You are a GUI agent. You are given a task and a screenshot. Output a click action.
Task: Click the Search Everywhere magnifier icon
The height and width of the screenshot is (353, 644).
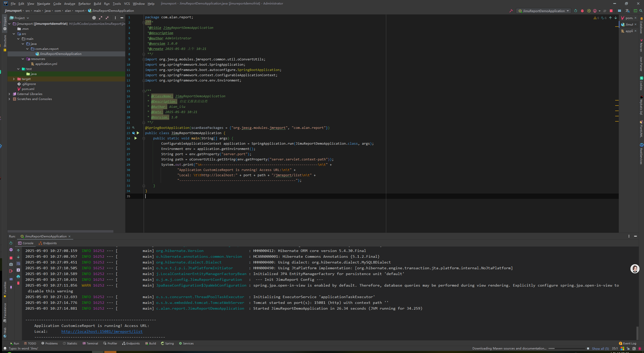click(x=641, y=11)
